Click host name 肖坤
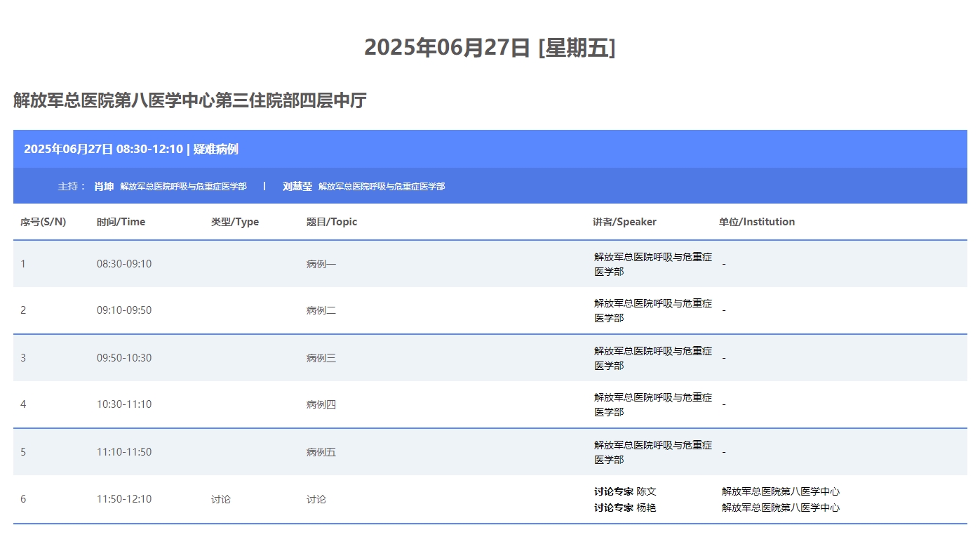This screenshot has height=537, width=980. 104,186
